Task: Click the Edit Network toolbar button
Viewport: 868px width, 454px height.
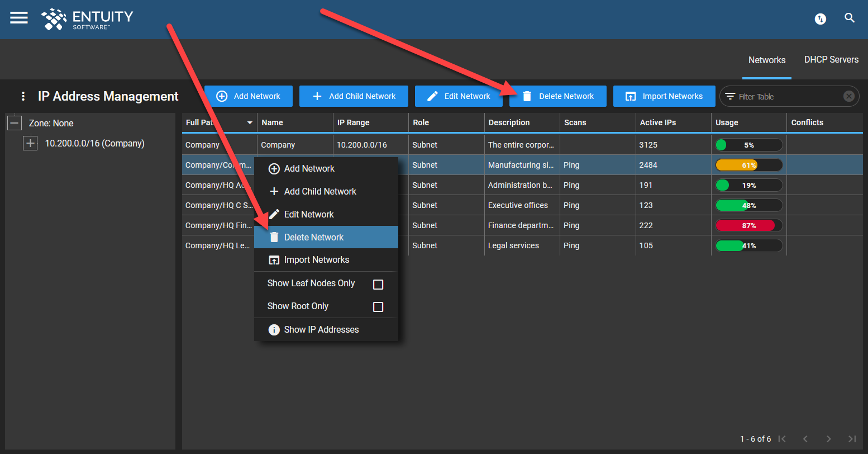Action: tap(459, 96)
